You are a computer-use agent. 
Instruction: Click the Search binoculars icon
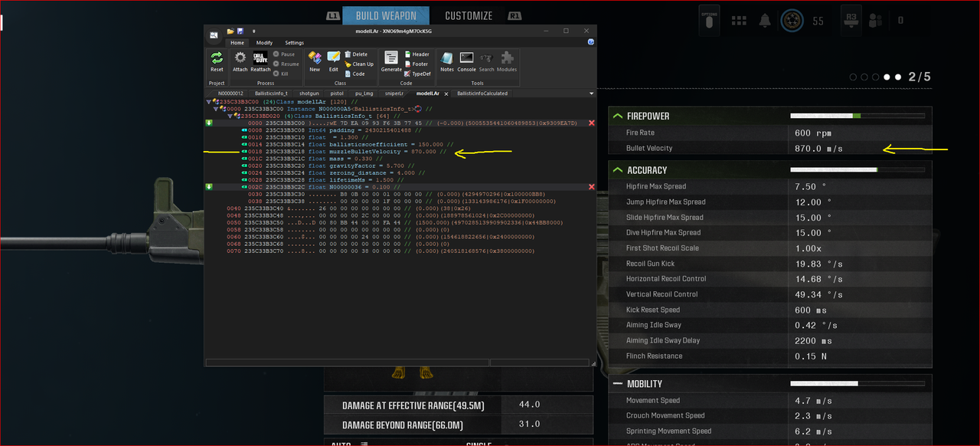coord(487,58)
